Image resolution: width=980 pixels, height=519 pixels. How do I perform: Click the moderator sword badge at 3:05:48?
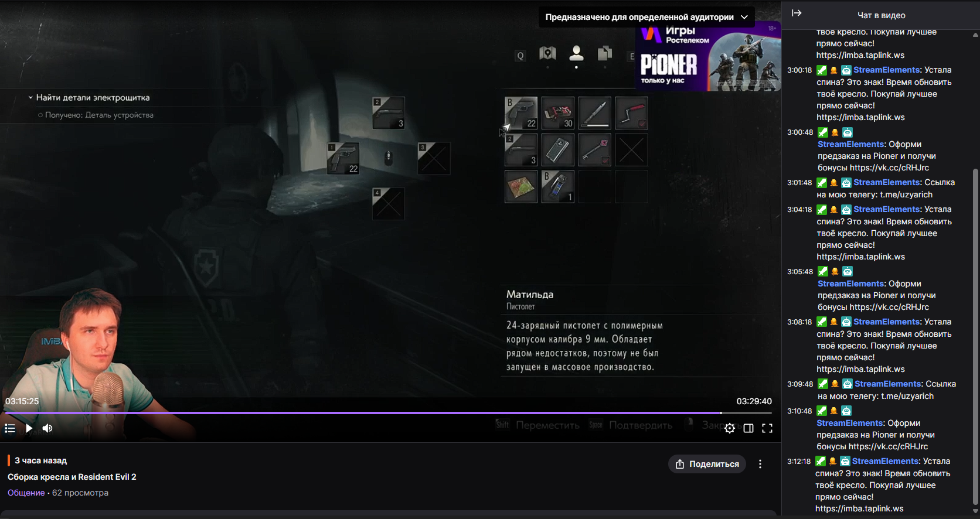pos(823,272)
